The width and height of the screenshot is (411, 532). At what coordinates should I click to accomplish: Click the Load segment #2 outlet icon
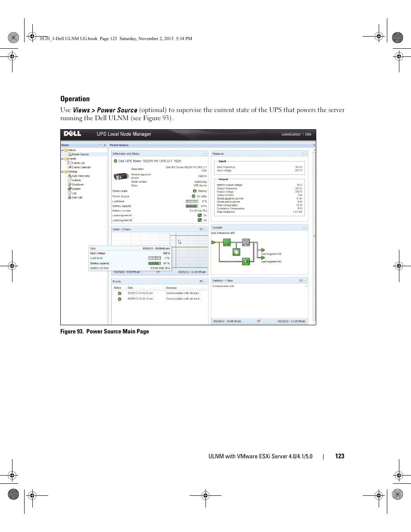[199, 220]
